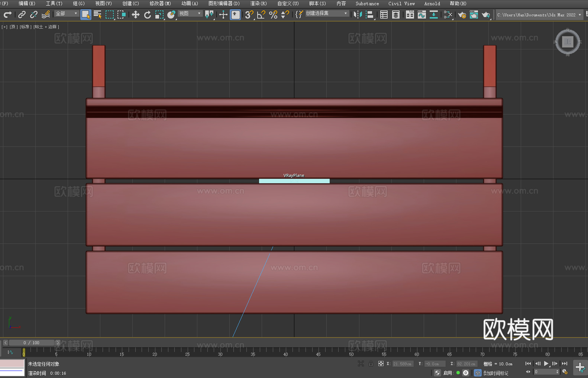Toggle the Keyboard Shortcut Override button
Screen dimensions: 588x378
coord(236,14)
